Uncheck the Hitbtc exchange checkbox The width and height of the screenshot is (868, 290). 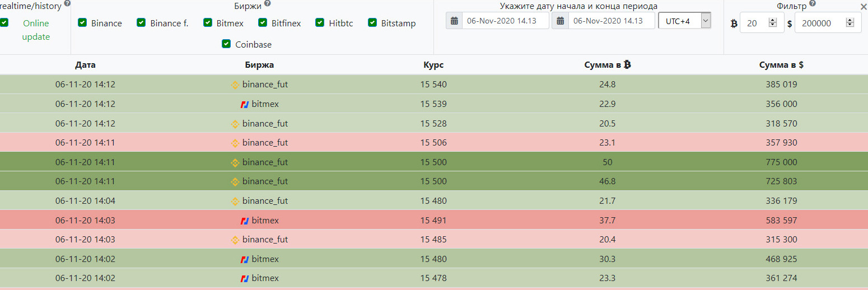[320, 23]
